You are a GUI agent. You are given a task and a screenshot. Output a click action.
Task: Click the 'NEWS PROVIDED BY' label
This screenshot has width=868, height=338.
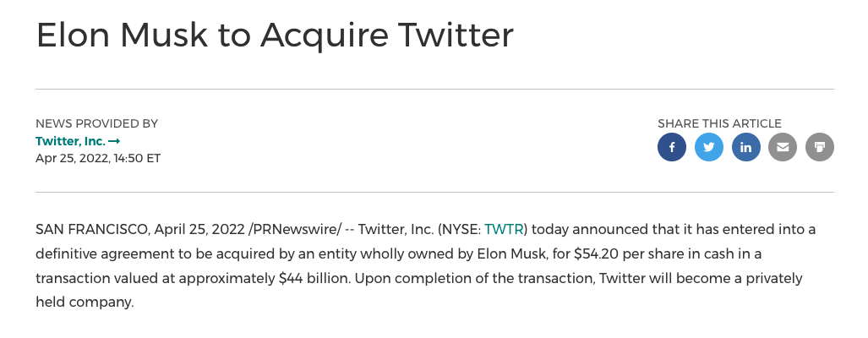click(97, 123)
